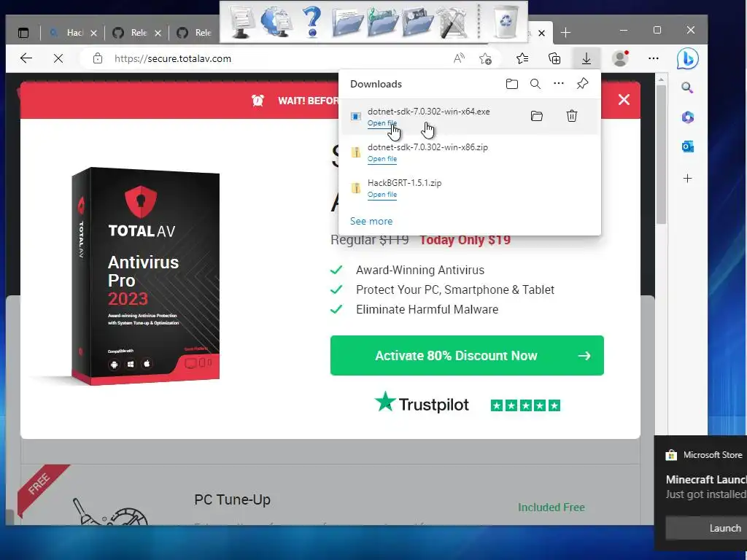
Task: Show dotnet-sdk x64 exe in folder
Action: coord(537,116)
